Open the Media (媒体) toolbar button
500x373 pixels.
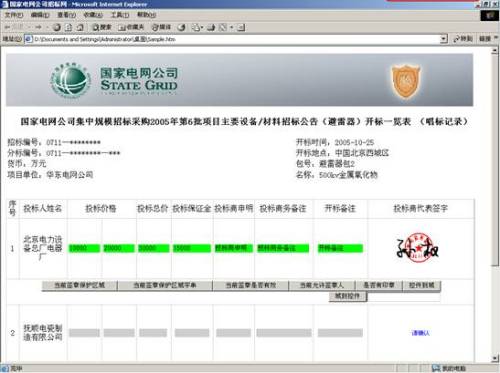[161, 27]
